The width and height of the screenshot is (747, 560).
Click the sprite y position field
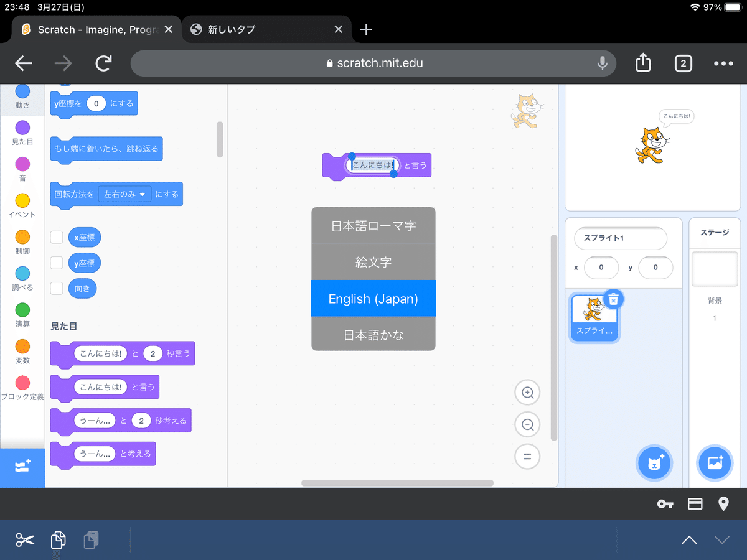(x=655, y=268)
